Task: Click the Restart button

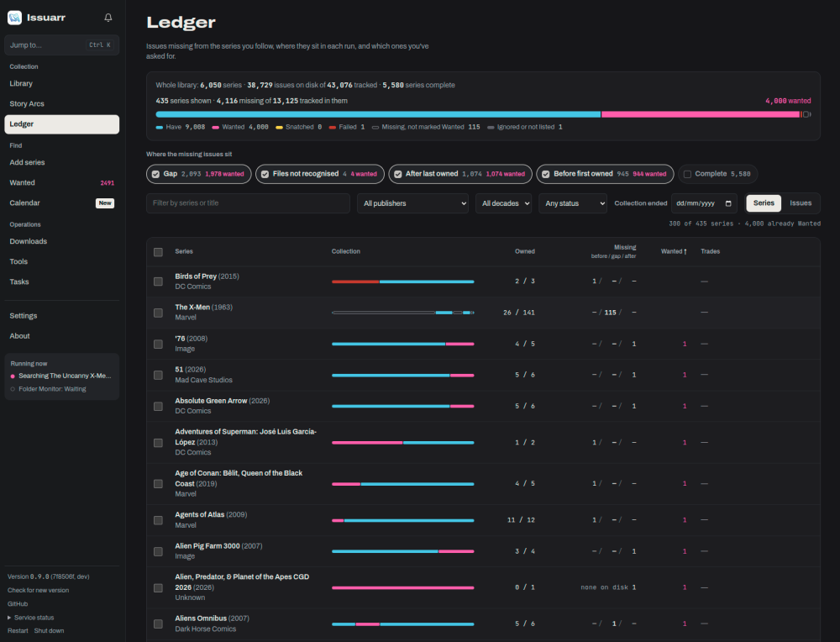Action: [x=18, y=631]
